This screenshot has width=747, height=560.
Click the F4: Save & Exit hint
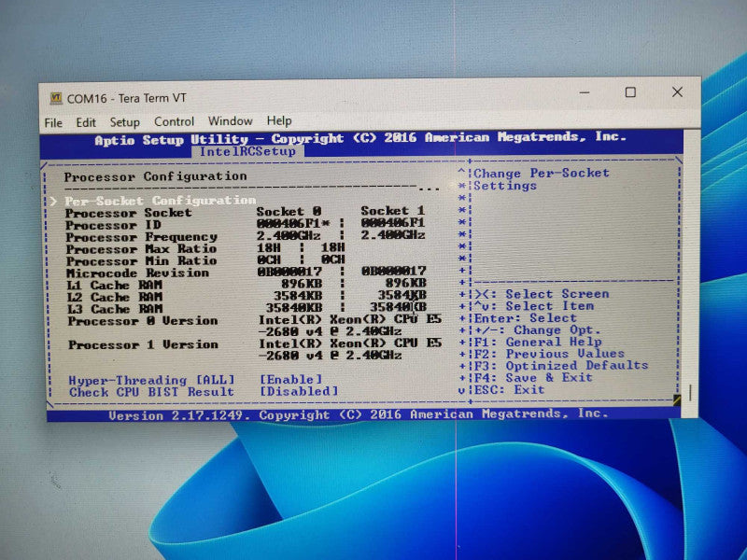(533, 378)
